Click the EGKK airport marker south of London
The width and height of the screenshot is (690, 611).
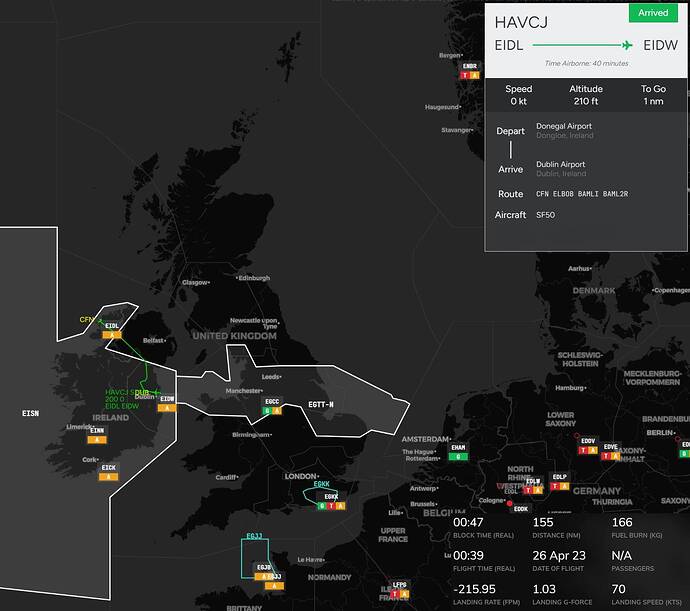(331, 497)
